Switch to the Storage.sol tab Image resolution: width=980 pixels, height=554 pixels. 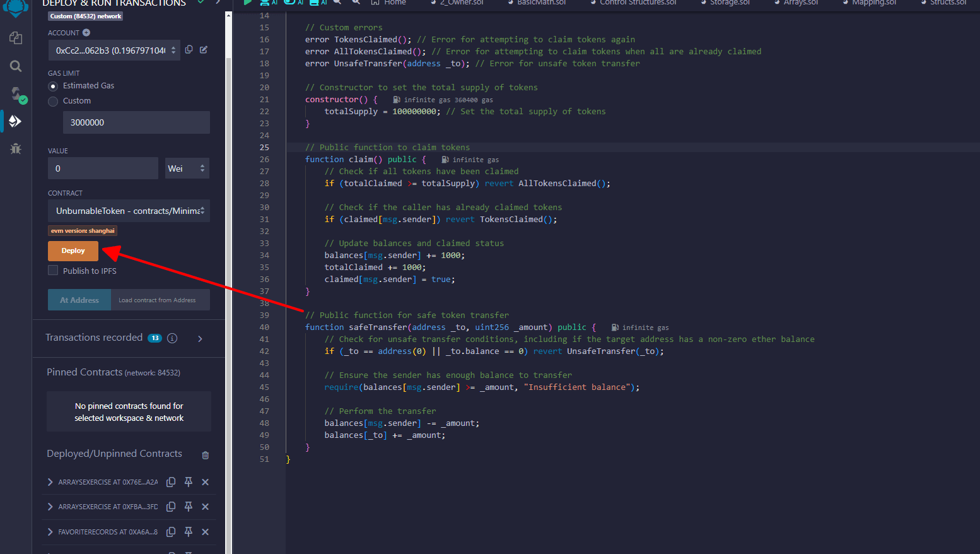(725, 3)
